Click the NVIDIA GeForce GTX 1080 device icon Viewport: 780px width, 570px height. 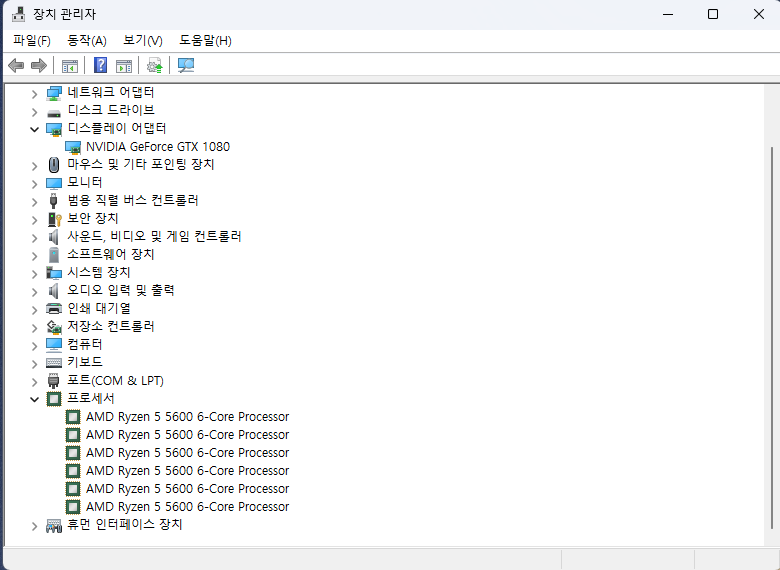[73, 147]
